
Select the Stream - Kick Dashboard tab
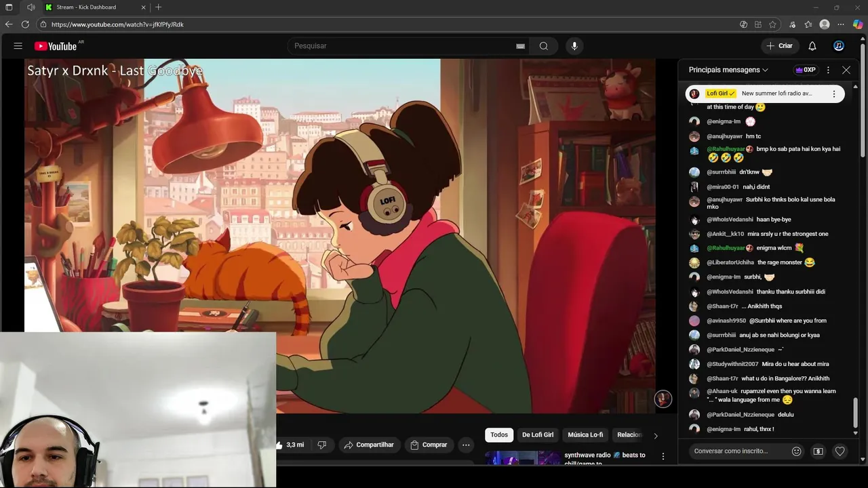tap(96, 7)
